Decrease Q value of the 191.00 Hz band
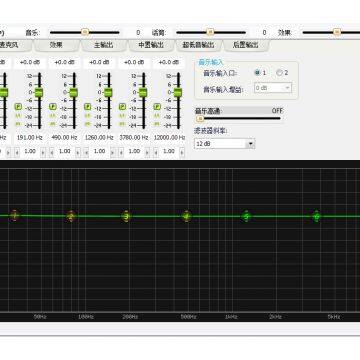 (17, 153)
